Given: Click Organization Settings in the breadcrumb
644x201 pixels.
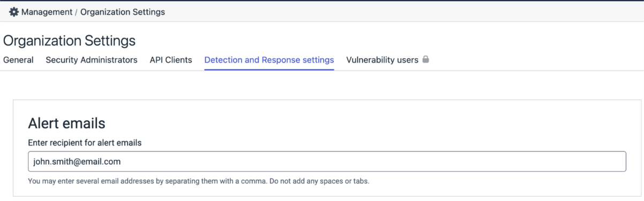Looking at the screenshot, I should pos(123,11).
